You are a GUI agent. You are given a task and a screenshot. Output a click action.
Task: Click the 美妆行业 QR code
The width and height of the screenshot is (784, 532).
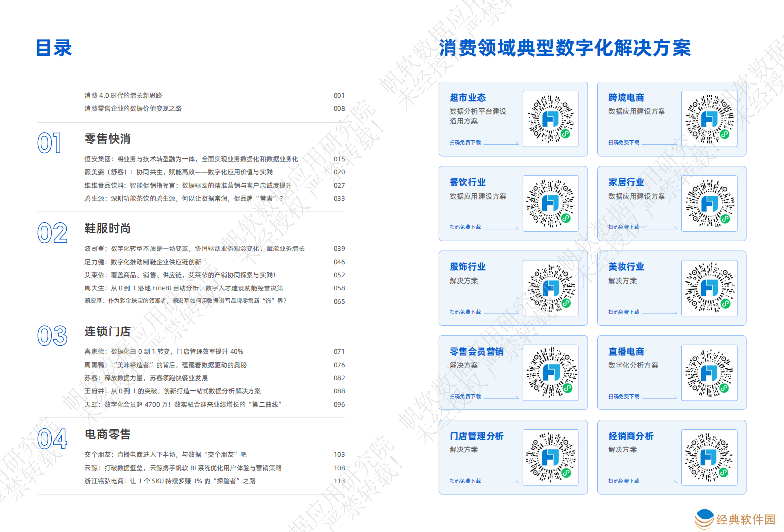coord(709,288)
